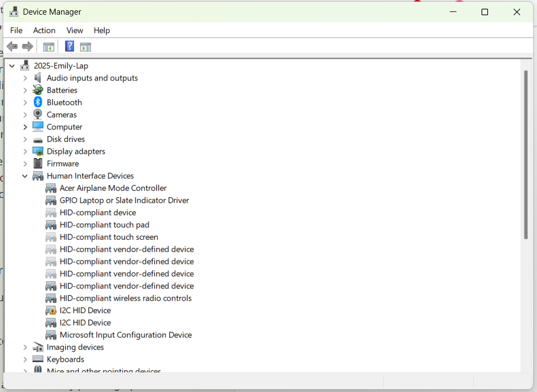The width and height of the screenshot is (537, 392).
Task: Expand the Firmware category
Action: pyautogui.click(x=25, y=164)
